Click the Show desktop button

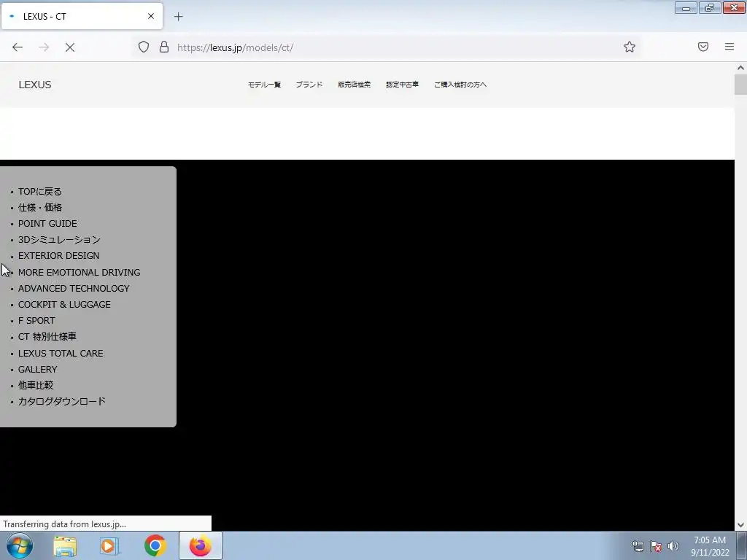click(742, 545)
